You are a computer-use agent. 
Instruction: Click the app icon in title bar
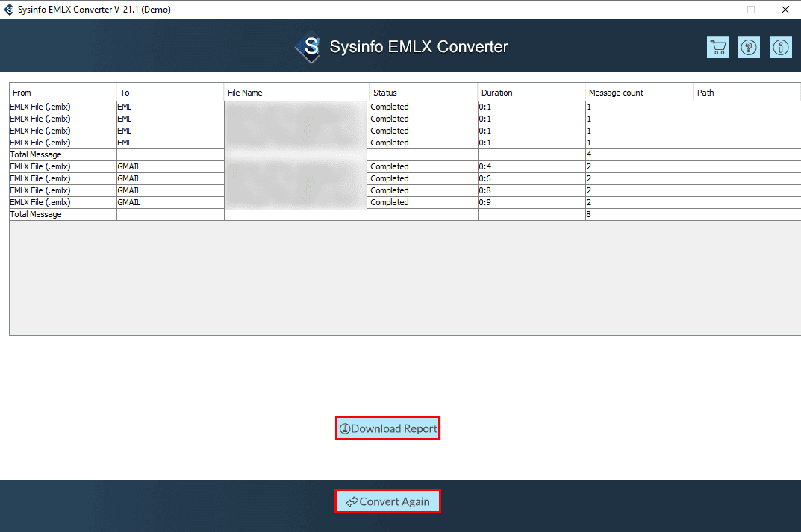[9, 10]
